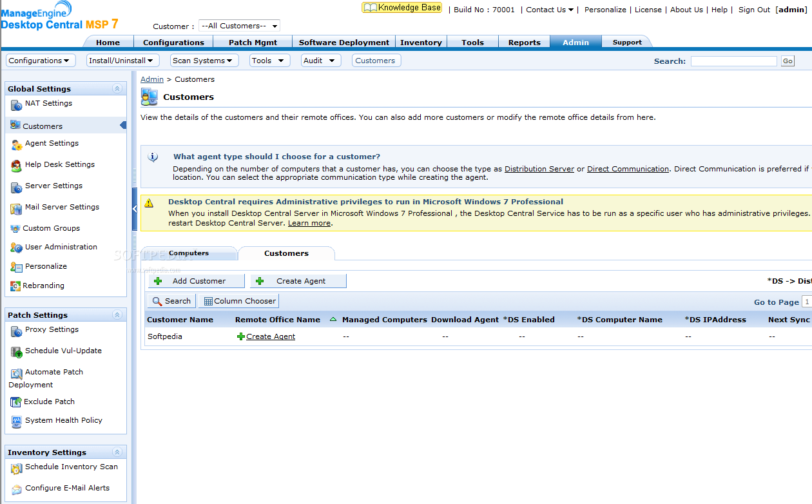812x504 pixels.
Task: Click the Distribution Server link
Action: [x=539, y=169]
